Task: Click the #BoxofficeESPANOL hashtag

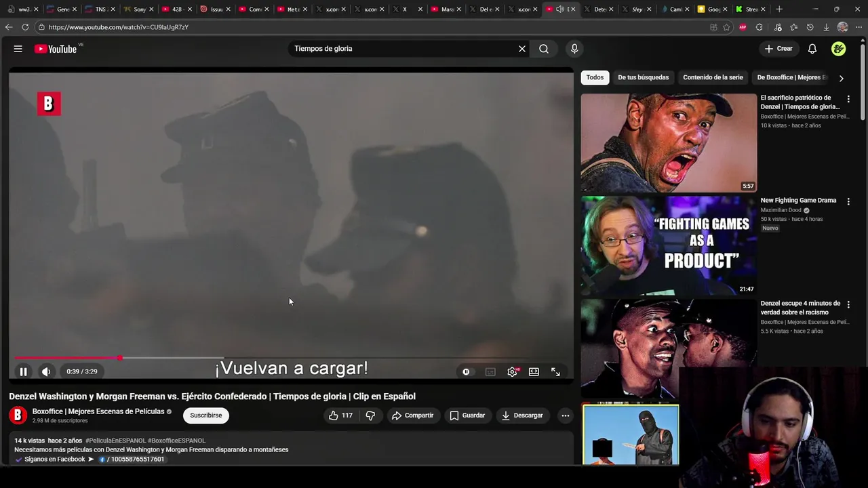Action: click(176, 441)
